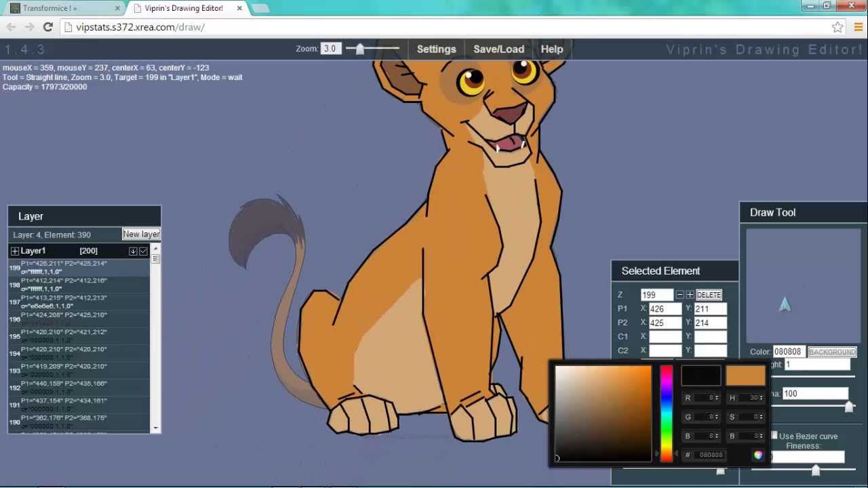
Task: Toggle the Layer1 visibility checkbox
Action: pos(143,251)
